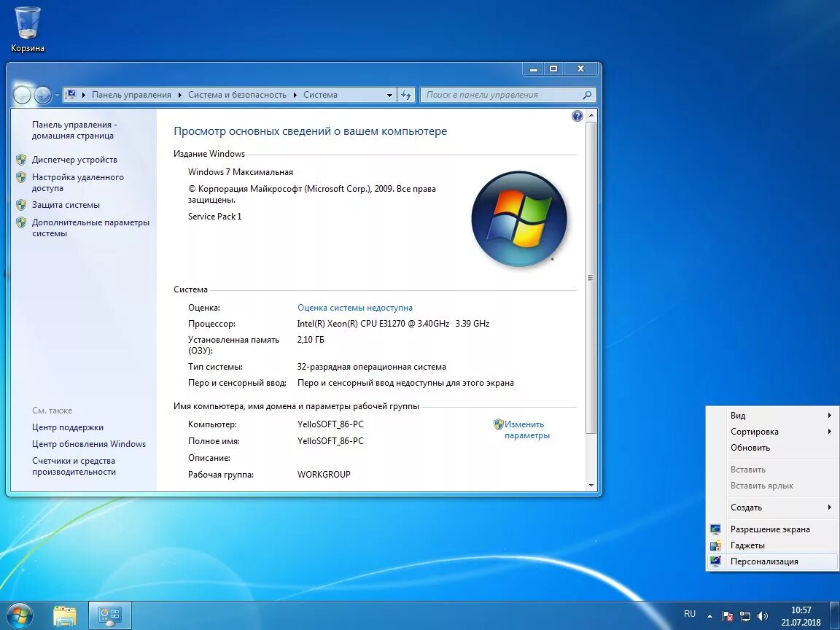Click the vertical scrollbar thumb in System window

tap(591, 278)
